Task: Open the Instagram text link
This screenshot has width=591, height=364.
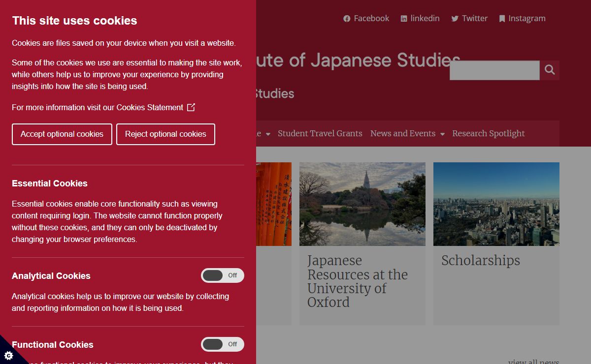Action: click(x=527, y=18)
